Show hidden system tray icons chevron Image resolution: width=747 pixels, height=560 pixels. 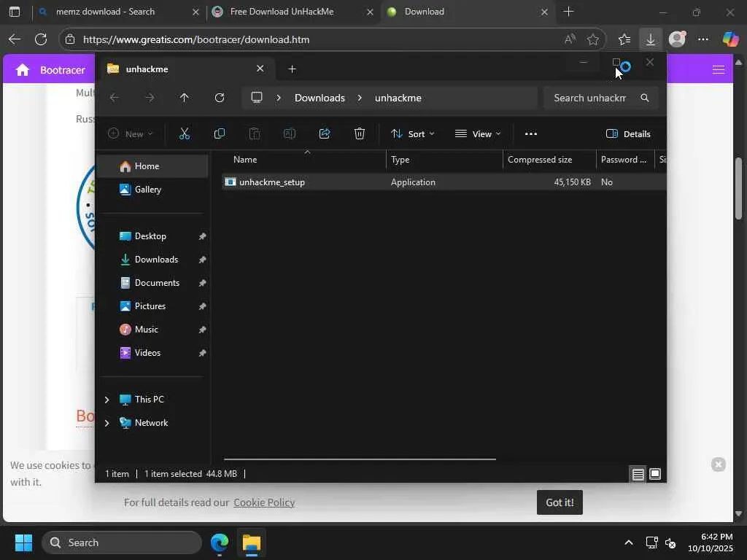628,542
